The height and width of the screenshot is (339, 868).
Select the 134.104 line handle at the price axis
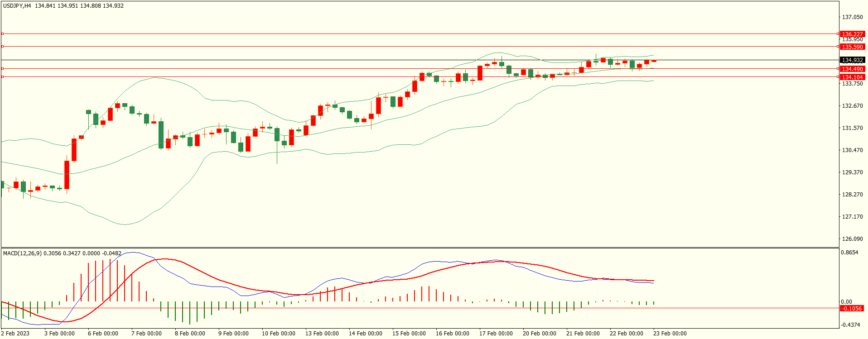[837, 76]
